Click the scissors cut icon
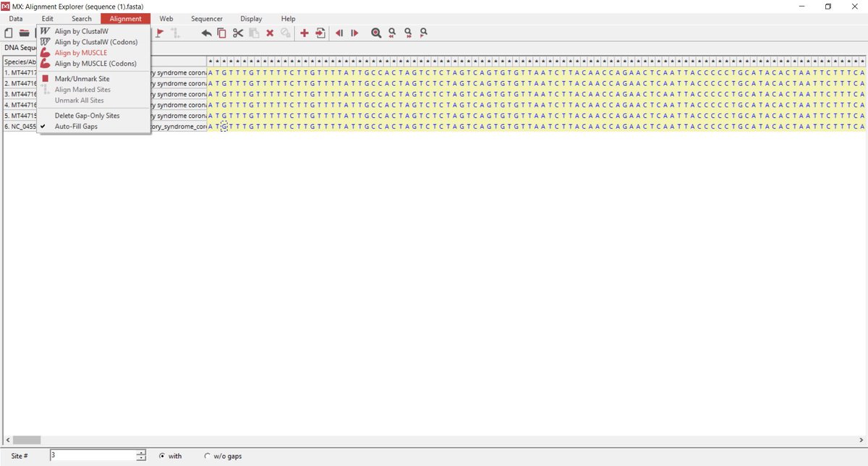The width and height of the screenshot is (868, 466). [x=238, y=33]
